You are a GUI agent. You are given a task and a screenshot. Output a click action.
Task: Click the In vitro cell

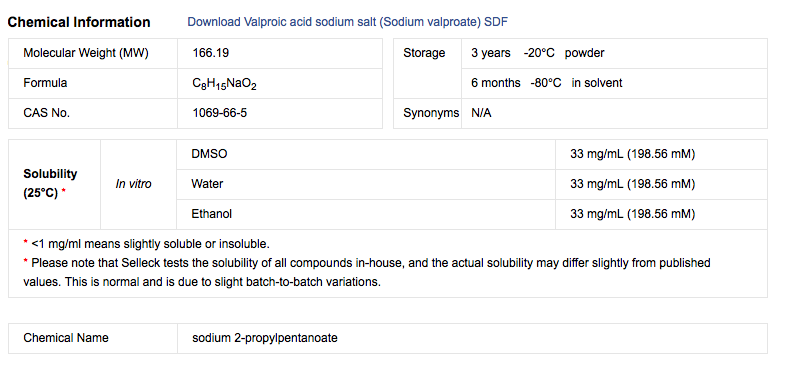point(133,184)
